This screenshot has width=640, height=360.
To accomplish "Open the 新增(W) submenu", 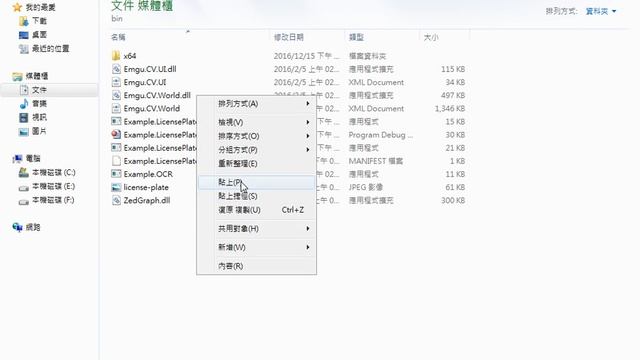I will (256, 247).
